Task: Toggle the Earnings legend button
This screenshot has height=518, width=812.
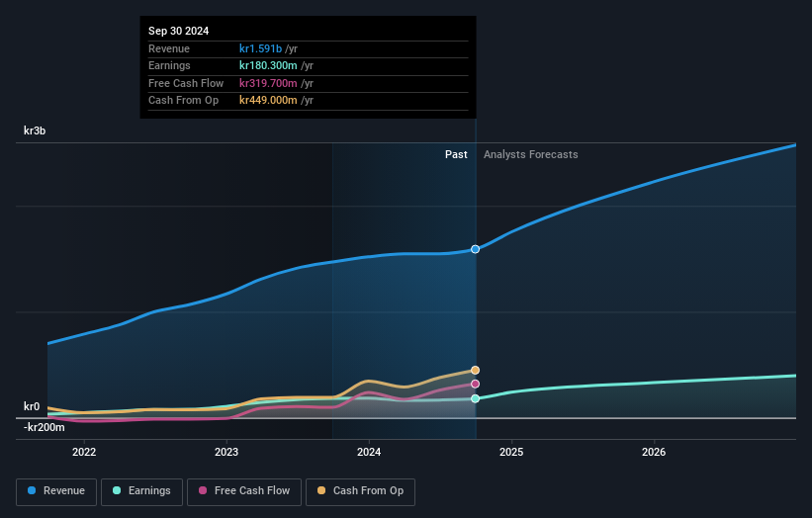Action: pyautogui.click(x=141, y=491)
